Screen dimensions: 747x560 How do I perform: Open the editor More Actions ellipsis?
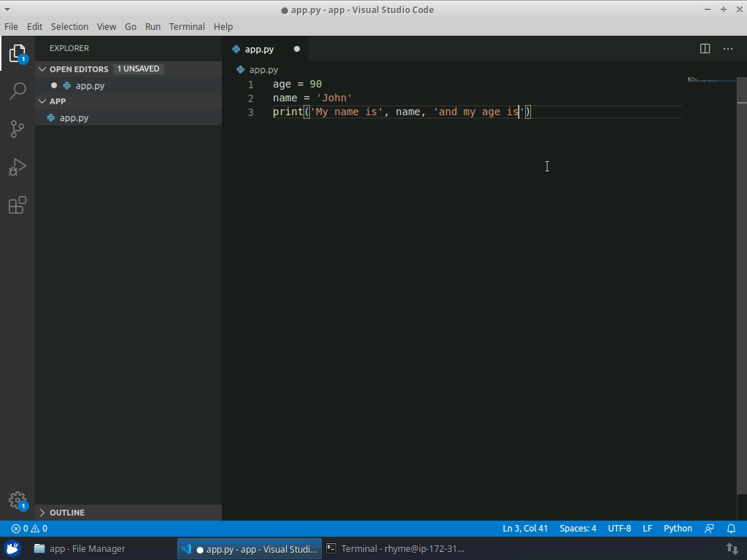[728, 49]
